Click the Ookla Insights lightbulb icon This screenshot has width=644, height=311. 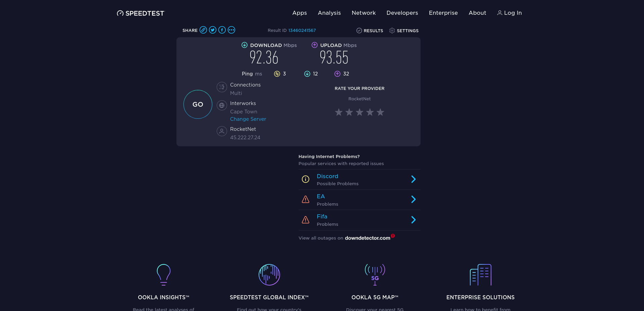click(x=164, y=275)
